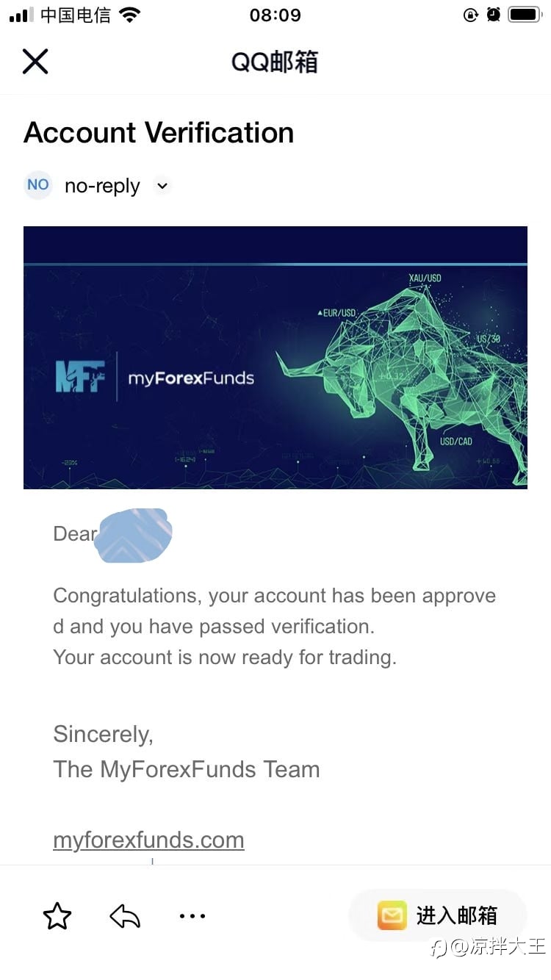Tap the 08:09 clock in status bar
This screenshot has width=551, height=980.
point(275,15)
